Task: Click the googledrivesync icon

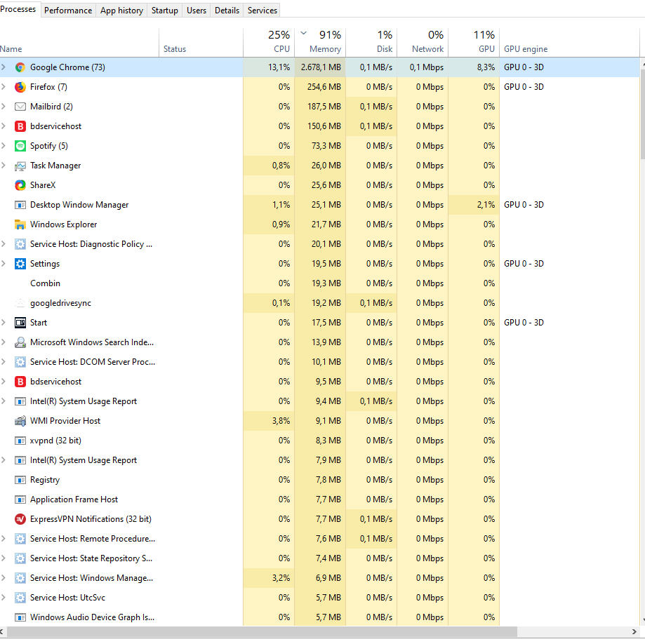Action: 20,303
